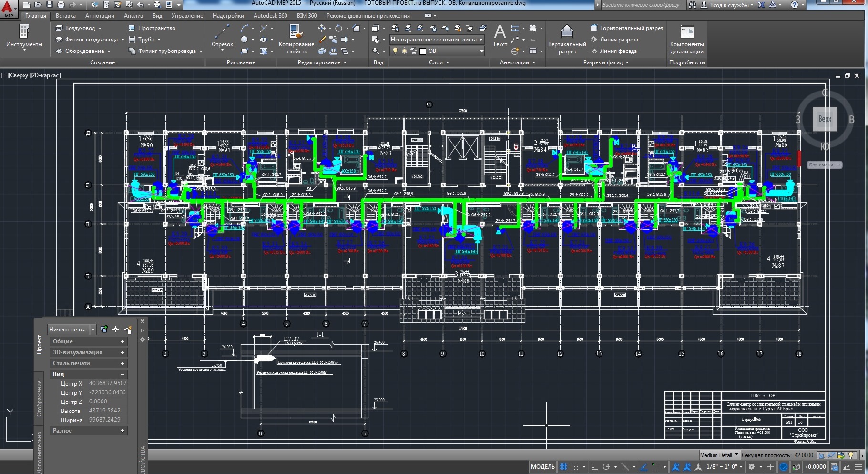This screenshot has width=868, height=474.
Task: Click the viewport label [Сверху] view control
Action: click(20, 75)
